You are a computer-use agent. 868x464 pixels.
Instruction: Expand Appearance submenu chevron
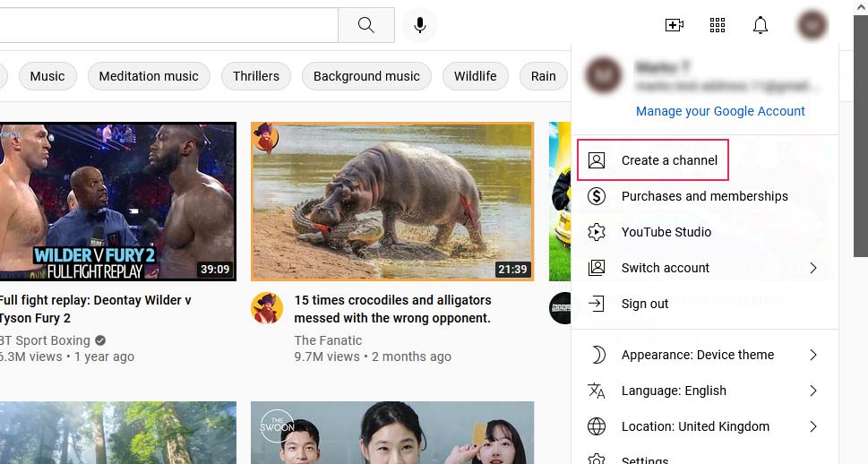[x=813, y=355]
